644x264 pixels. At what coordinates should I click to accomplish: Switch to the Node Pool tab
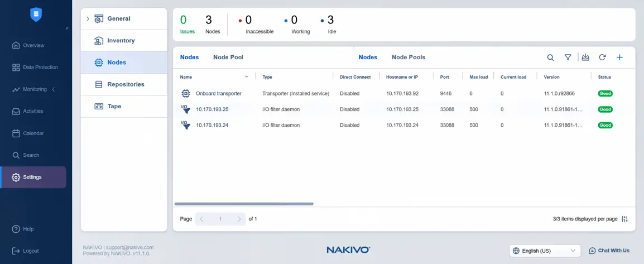coord(228,57)
